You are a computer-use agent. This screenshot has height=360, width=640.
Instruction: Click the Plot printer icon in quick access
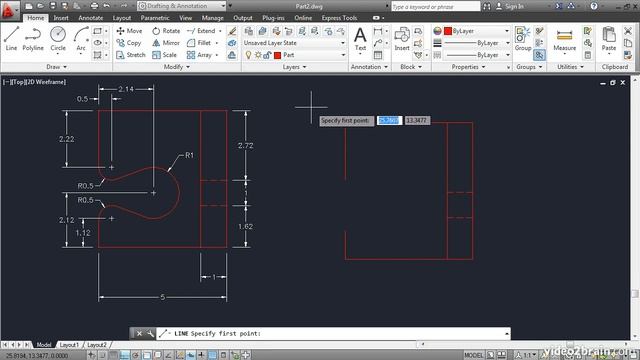click(x=94, y=6)
